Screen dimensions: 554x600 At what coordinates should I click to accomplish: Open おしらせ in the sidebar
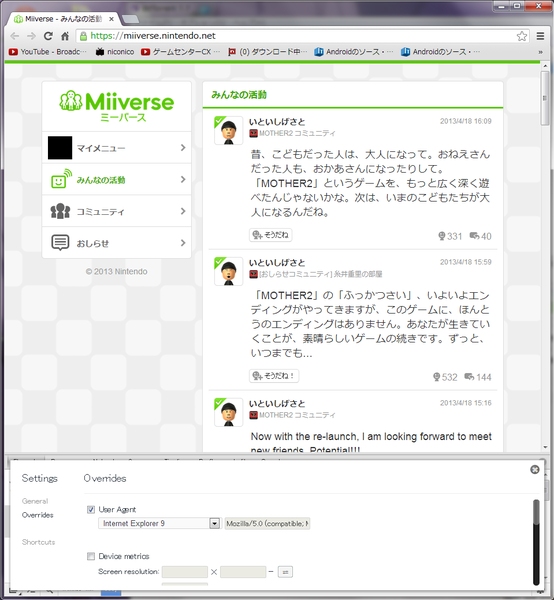pos(117,243)
